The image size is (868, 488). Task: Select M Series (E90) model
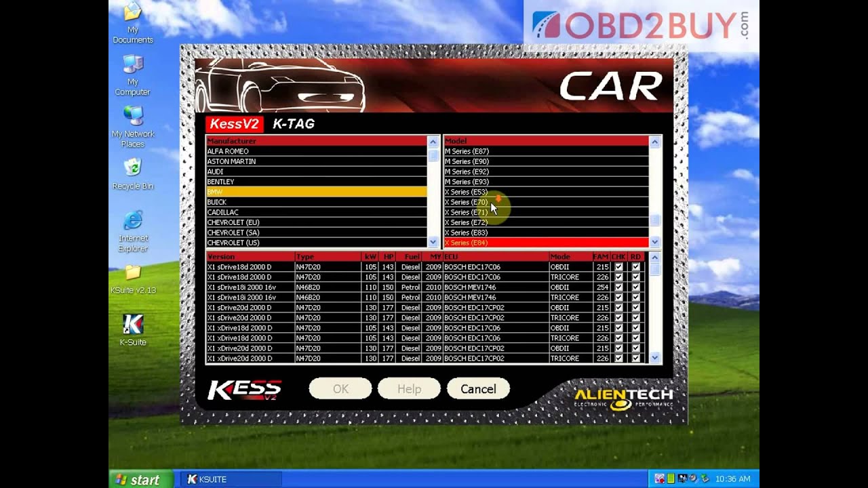click(x=546, y=161)
